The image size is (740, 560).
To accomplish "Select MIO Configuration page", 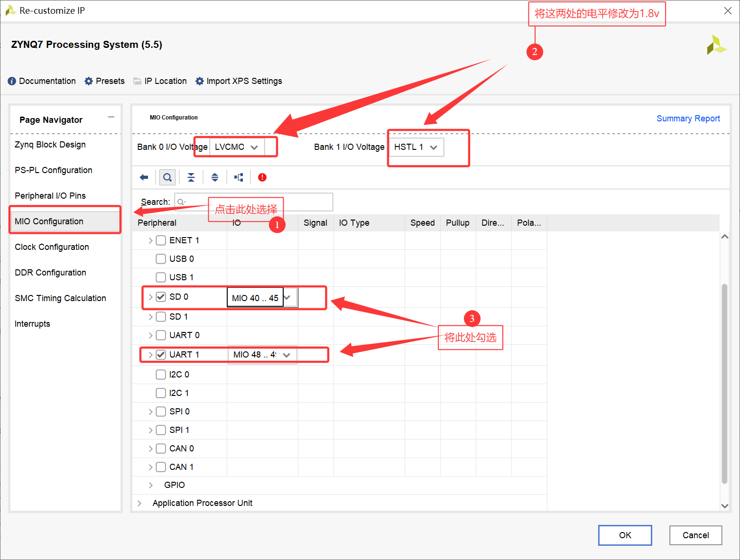I will coord(65,221).
